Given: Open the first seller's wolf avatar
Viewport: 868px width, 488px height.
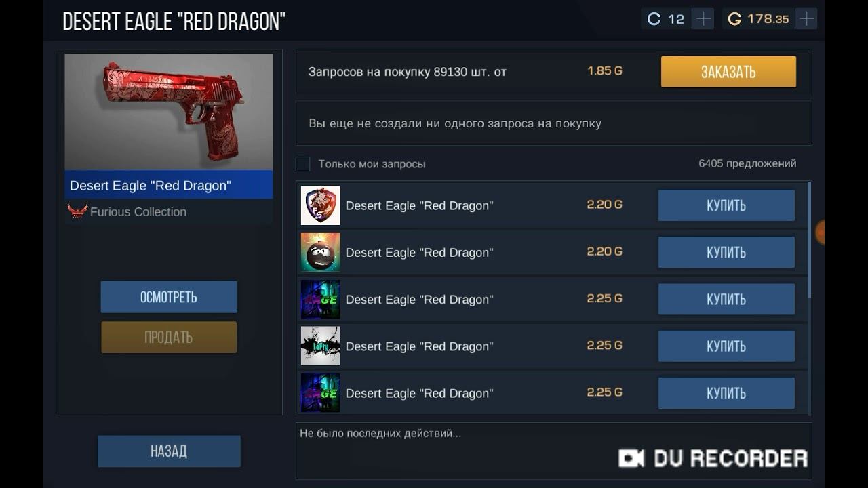Looking at the screenshot, I should [x=320, y=205].
